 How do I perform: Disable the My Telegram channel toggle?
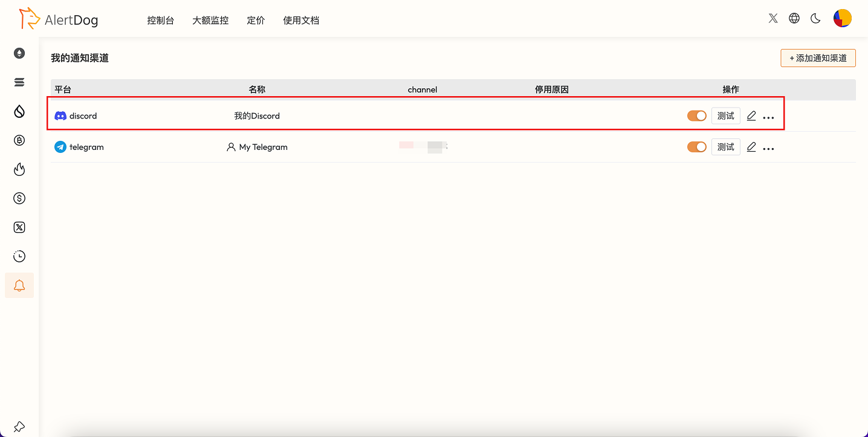point(696,147)
